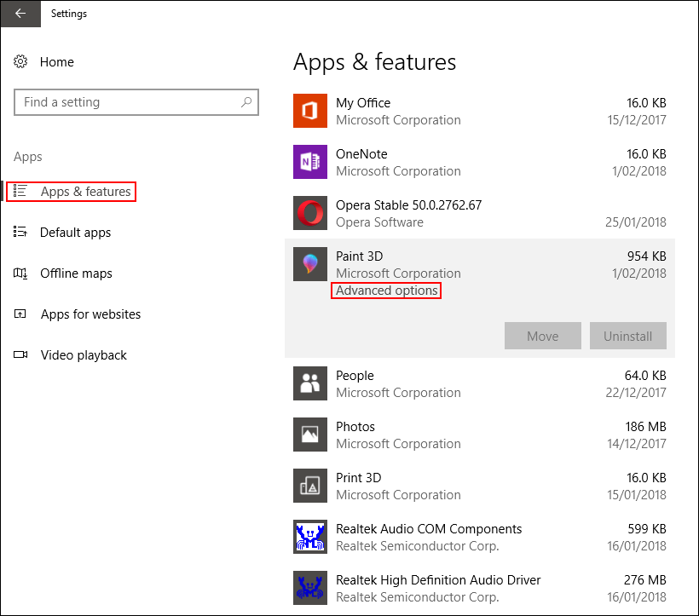
Task: Click the Opera Software publisher text
Action: point(379,222)
